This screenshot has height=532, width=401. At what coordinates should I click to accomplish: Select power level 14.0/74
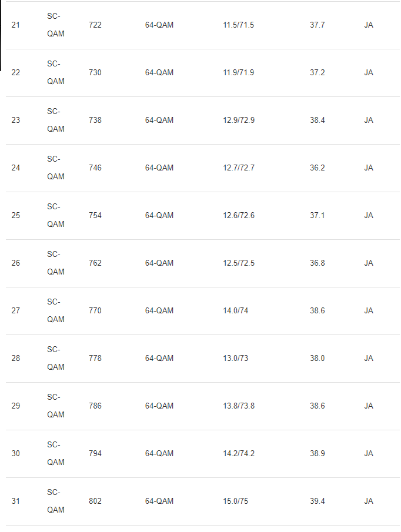pyautogui.click(x=235, y=311)
